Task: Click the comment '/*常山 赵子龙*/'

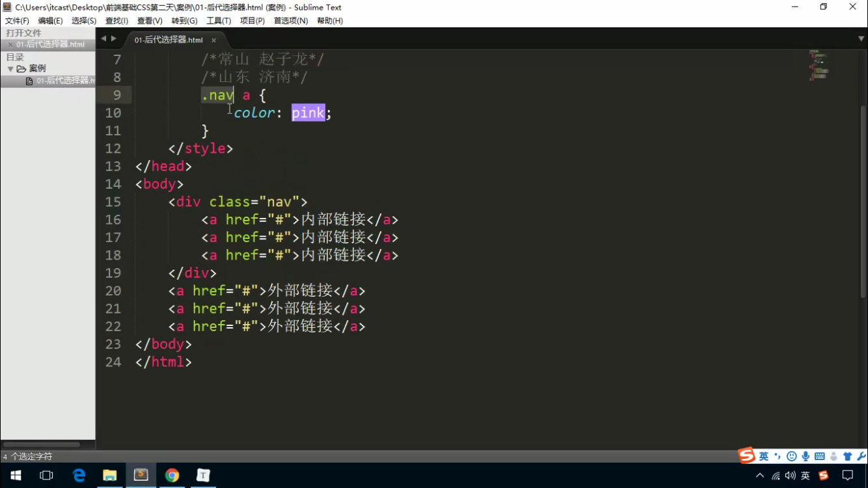Action: click(x=263, y=60)
